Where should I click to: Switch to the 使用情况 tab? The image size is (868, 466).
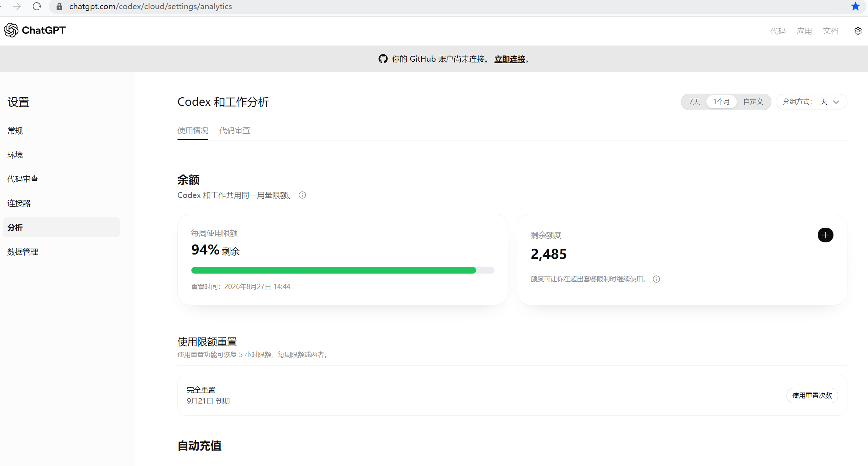point(193,130)
